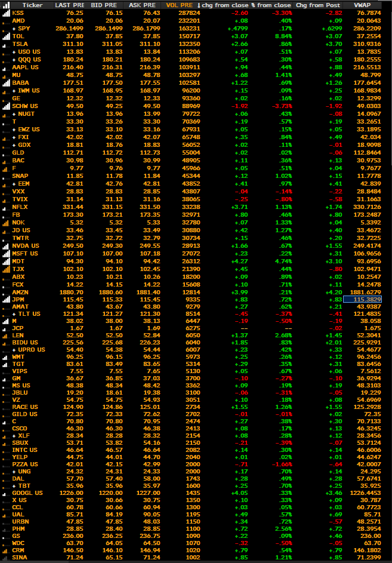Select the AAPL US ticker name
This screenshot has width=392, height=563.
[25, 67]
